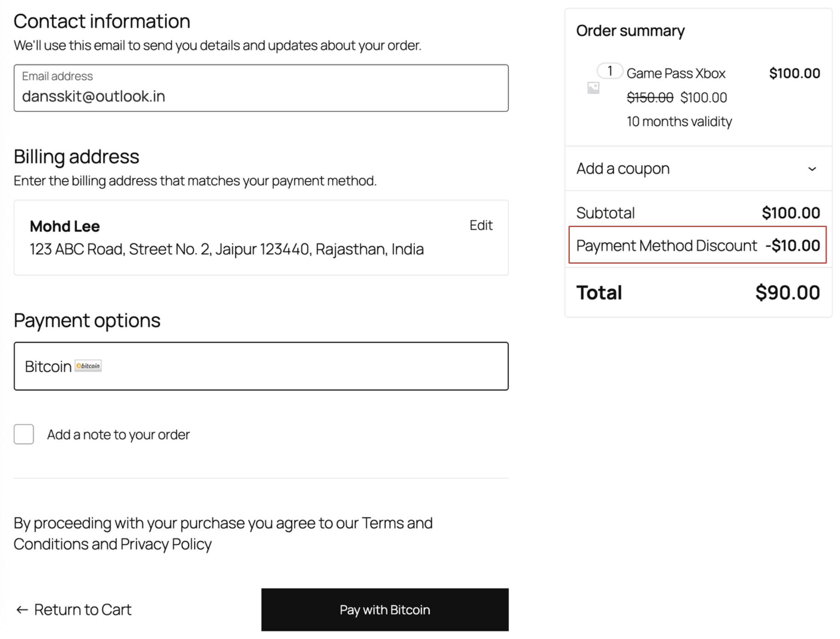Image resolution: width=840 pixels, height=639 pixels.
Task: Expand the Add a coupon chevron
Action: (812, 169)
